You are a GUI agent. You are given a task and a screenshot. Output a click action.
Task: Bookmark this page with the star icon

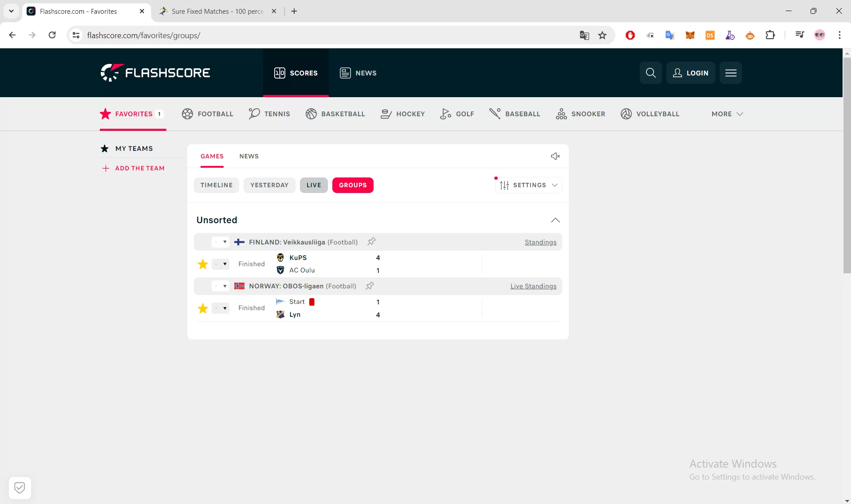tap(602, 35)
